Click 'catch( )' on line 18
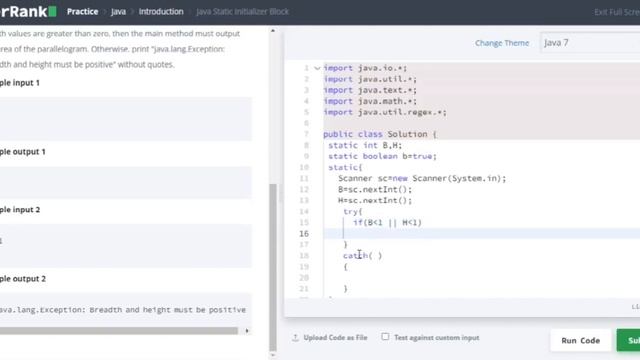 click(362, 256)
